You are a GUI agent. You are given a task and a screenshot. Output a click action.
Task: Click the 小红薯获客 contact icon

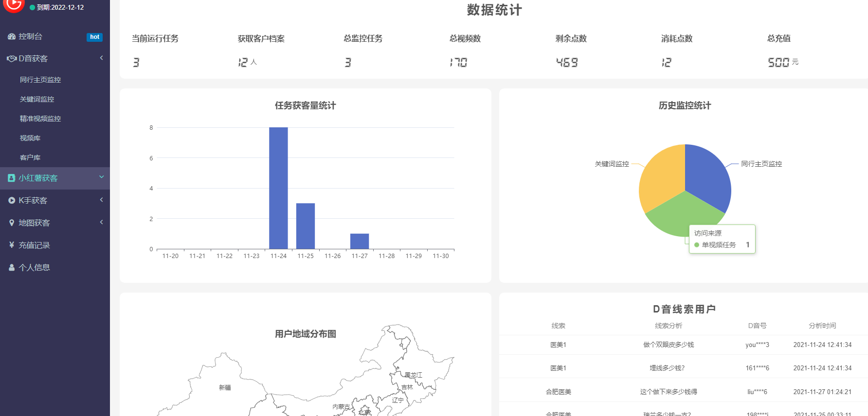click(12, 178)
